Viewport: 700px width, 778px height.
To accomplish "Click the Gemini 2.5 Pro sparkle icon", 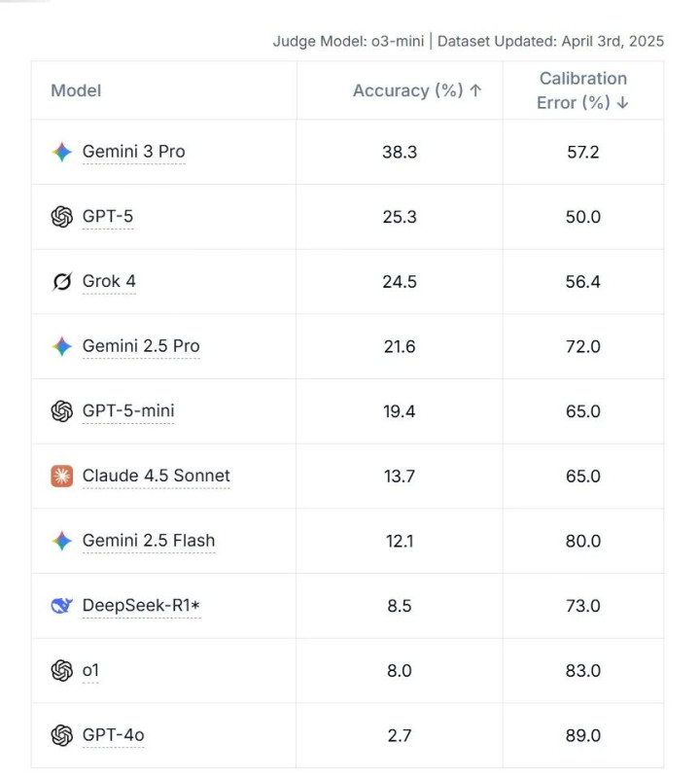I will [62, 346].
